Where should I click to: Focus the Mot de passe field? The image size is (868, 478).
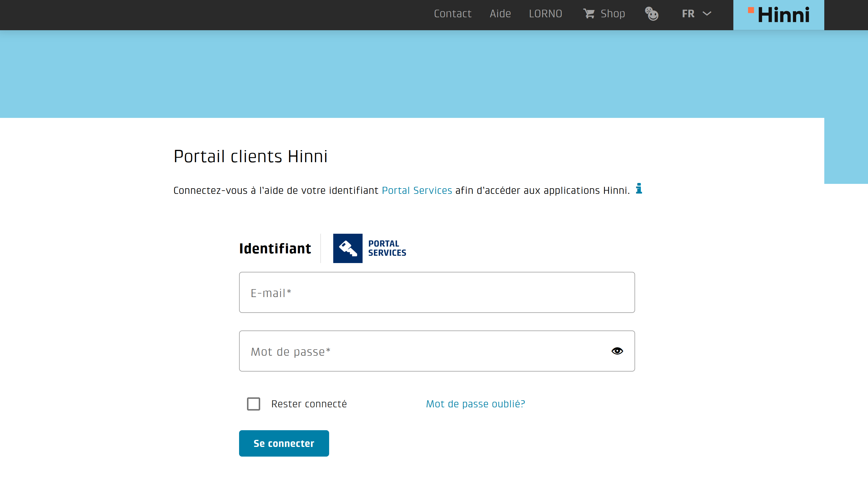[437, 351]
